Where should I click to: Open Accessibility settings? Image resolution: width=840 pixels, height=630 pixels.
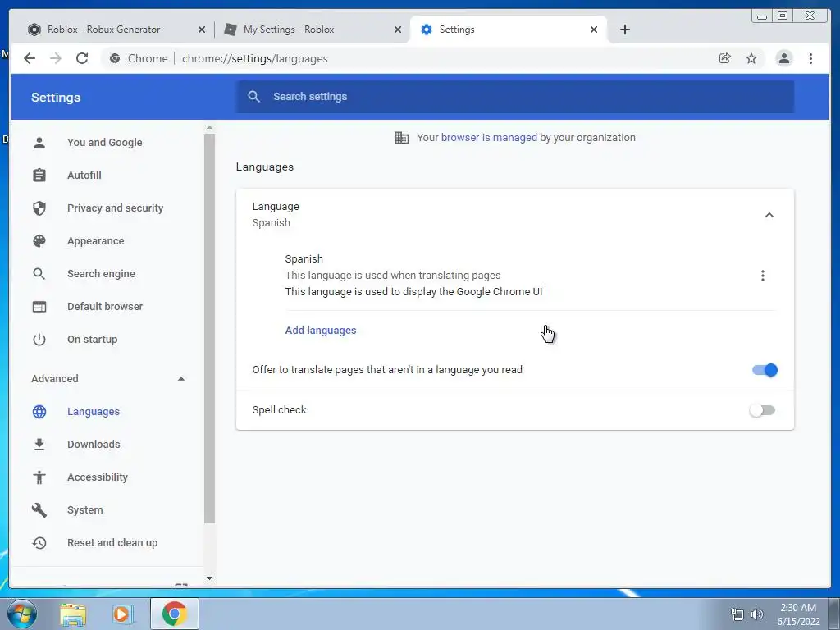tap(98, 477)
